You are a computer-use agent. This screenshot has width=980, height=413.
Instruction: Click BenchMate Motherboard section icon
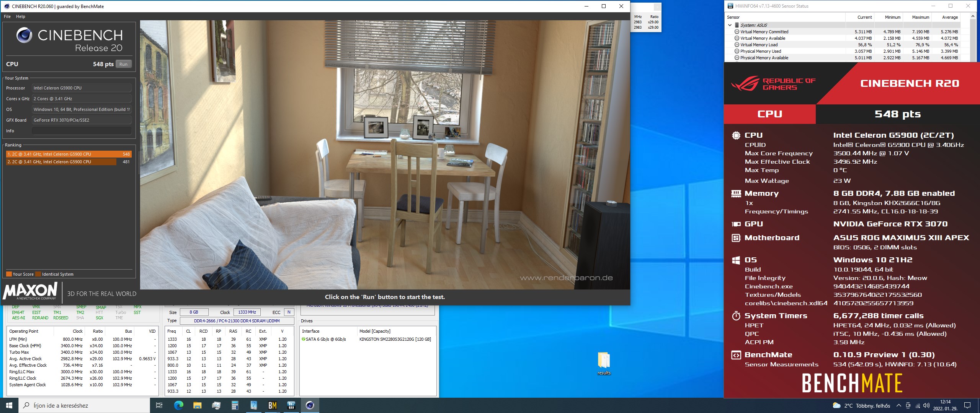click(736, 238)
